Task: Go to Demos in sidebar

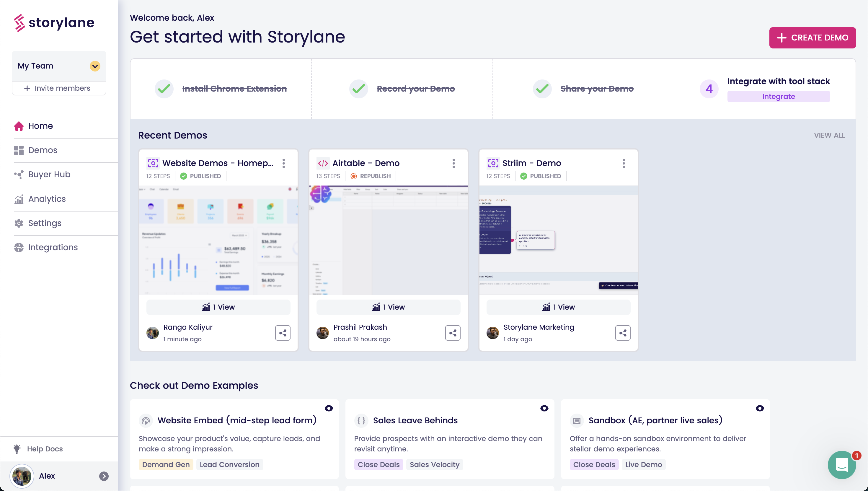Action: (x=43, y=150)
